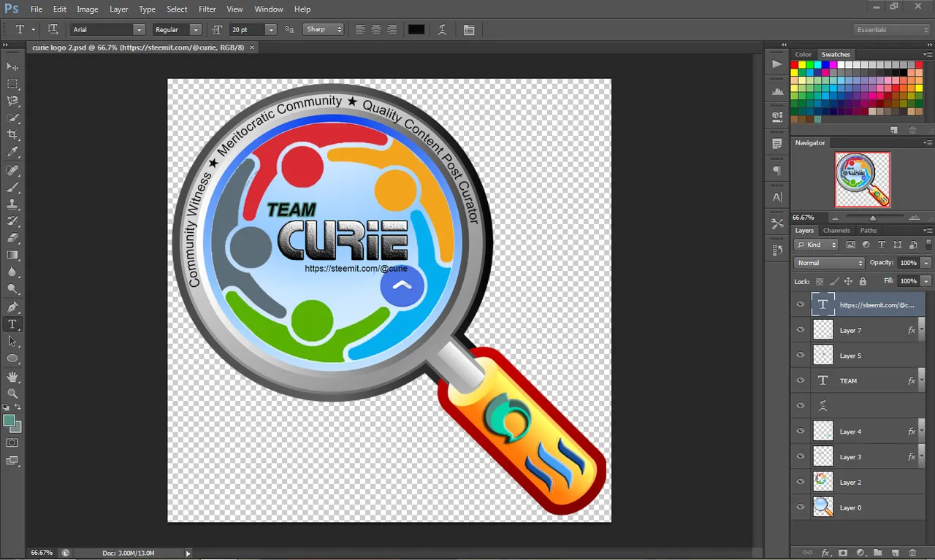Open the Select menu
This screenshot has width=935, height=560.
(177, 9)
